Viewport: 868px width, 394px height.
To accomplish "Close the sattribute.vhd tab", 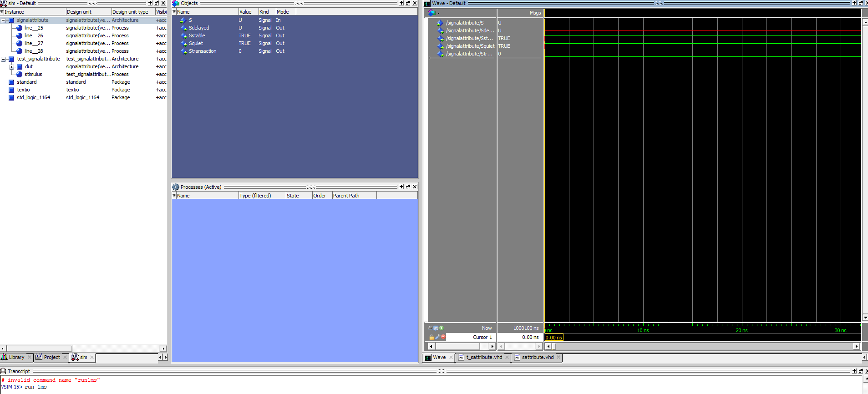I will [x=558, y=358].
